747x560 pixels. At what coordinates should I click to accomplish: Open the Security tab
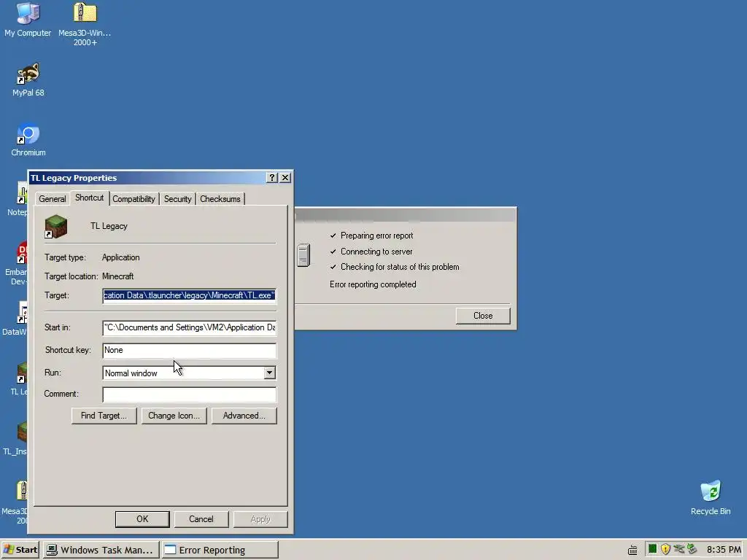[x=178, y=199]
